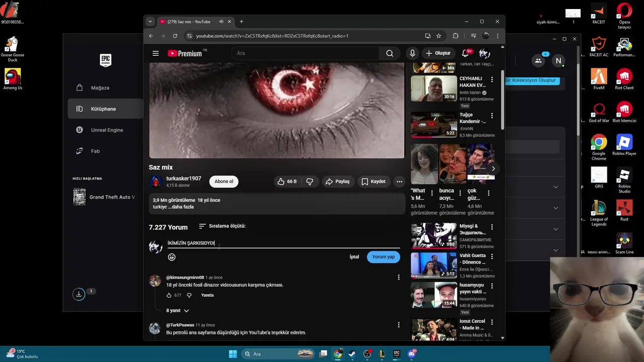Like the Saz mix video
The image size is (644, 362).
click(x=287, y=182)
